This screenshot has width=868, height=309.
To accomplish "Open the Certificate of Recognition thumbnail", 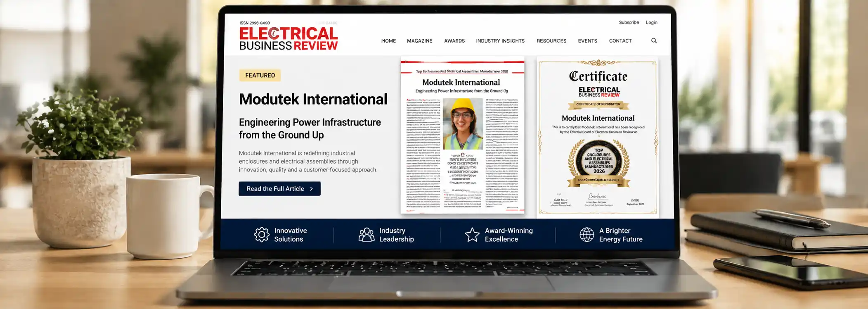I will click(598, 138).
